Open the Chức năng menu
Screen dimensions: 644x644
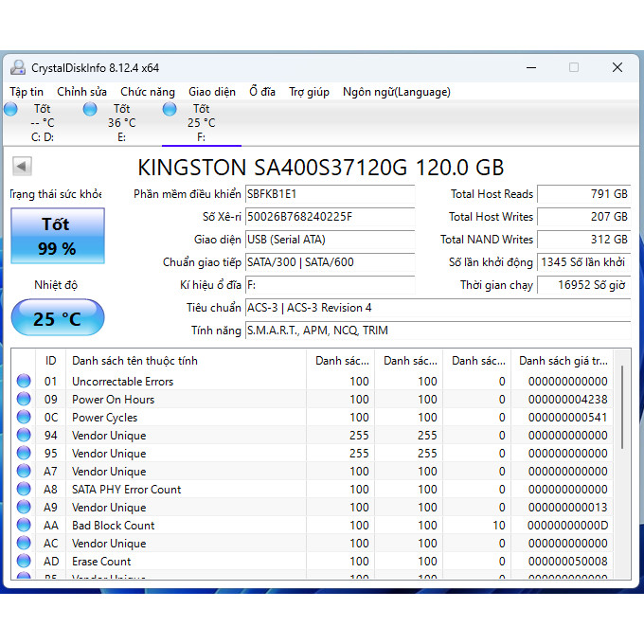(148, 92)
